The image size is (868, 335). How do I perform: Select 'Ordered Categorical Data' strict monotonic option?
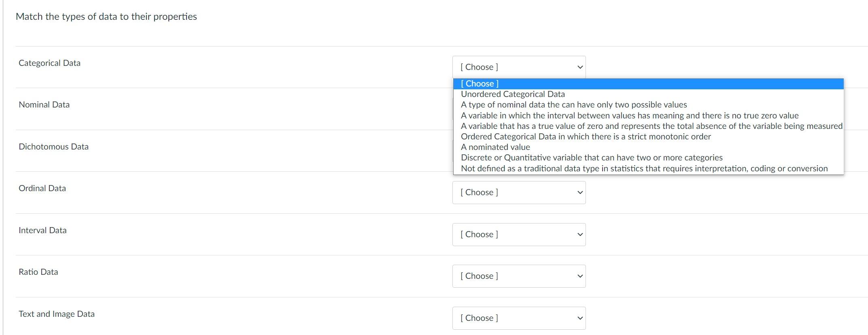click(648, 137)
